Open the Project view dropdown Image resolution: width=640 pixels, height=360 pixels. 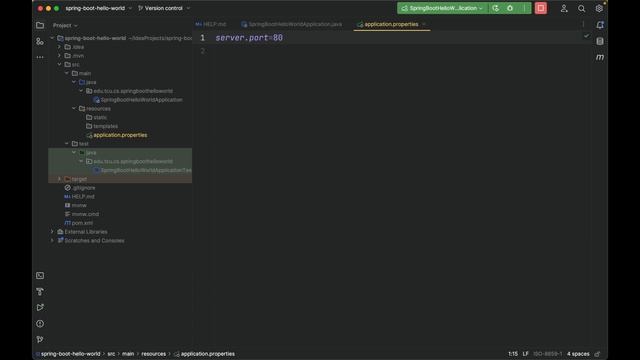(x=65, y=25)
